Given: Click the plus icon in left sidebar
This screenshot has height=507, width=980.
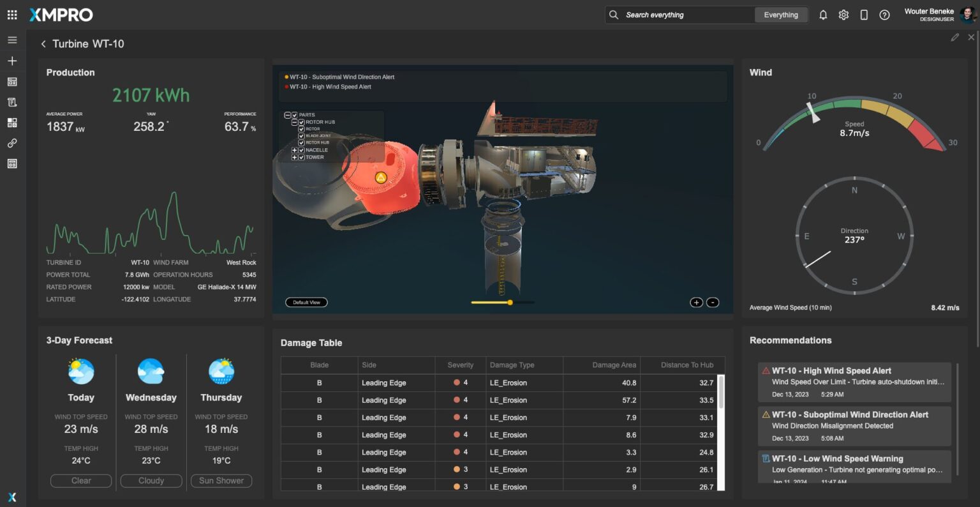Looking at the screenshot, I should click(x=12, y=61).
